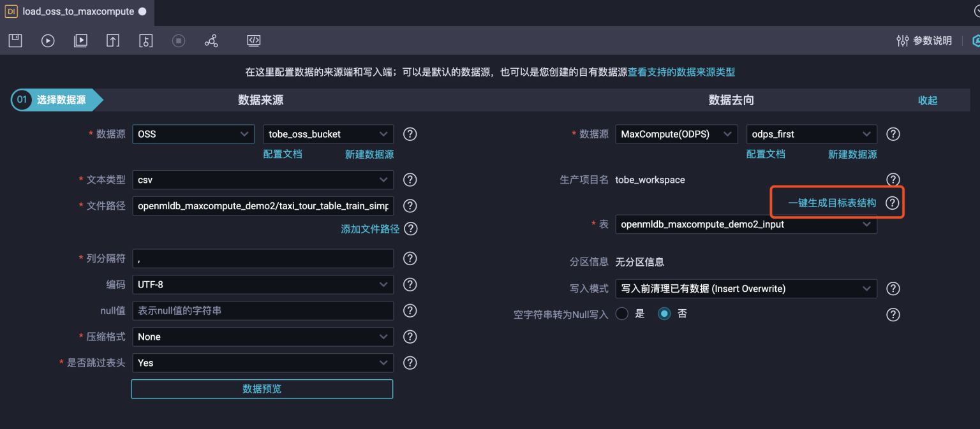Click help icon beside 压缩格式 None
Viewport: 980px width, 429px height.
tap(411, 337)
